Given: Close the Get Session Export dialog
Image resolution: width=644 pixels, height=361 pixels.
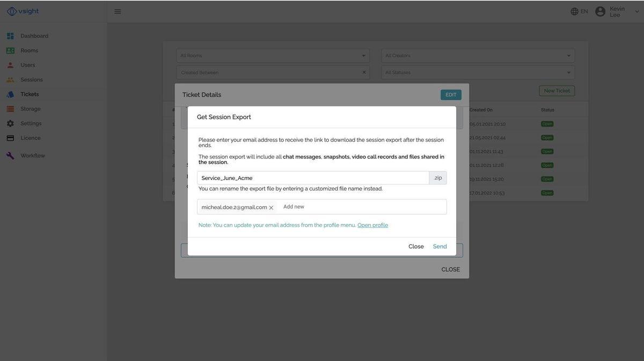Looking at the screenshot, I should 416,247.
